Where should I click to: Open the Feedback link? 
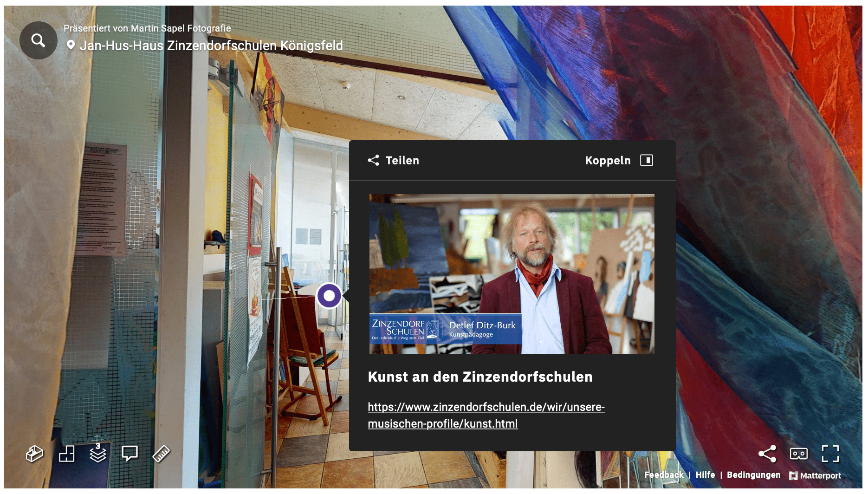pos(663,475)
